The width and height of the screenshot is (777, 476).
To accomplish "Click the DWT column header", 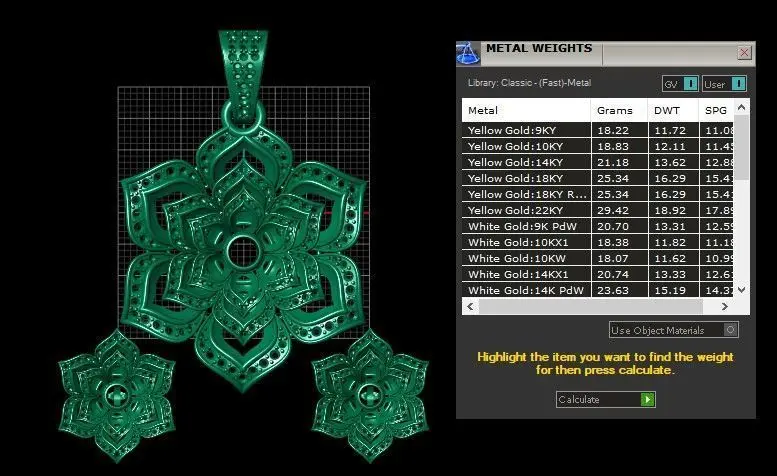I will tap(673, 110).
